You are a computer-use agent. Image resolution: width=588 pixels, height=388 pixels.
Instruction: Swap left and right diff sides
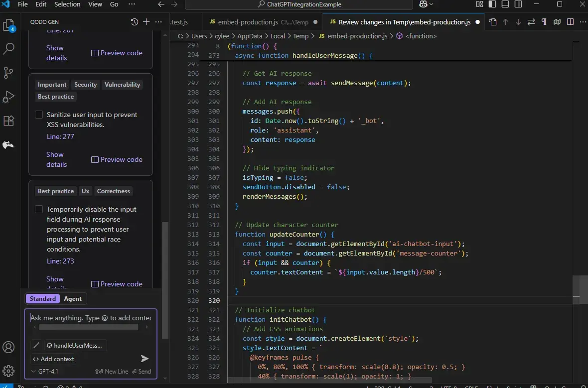click(x=531, y=22)
